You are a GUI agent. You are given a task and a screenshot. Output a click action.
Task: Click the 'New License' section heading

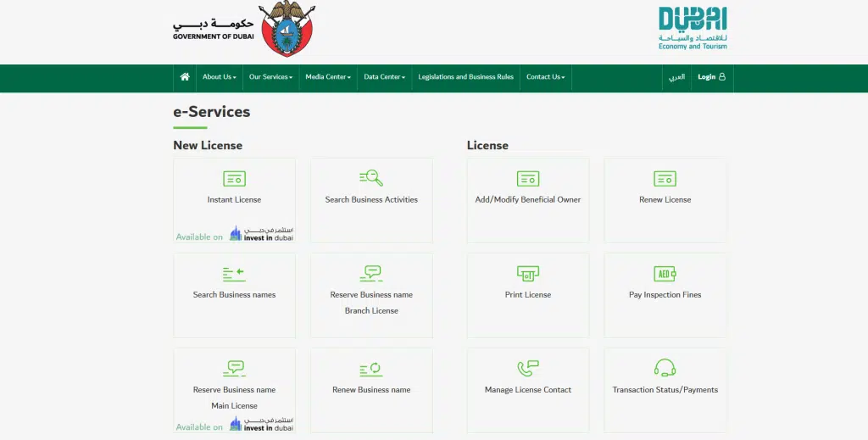(x=208, y=146)
